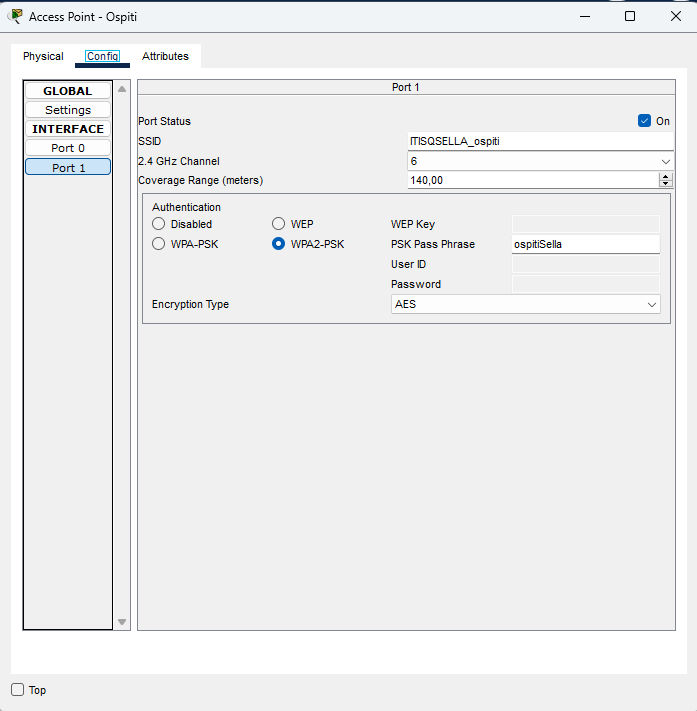Click the SSID input field
The width and height of the screenshot is (697, 711).
540,141
